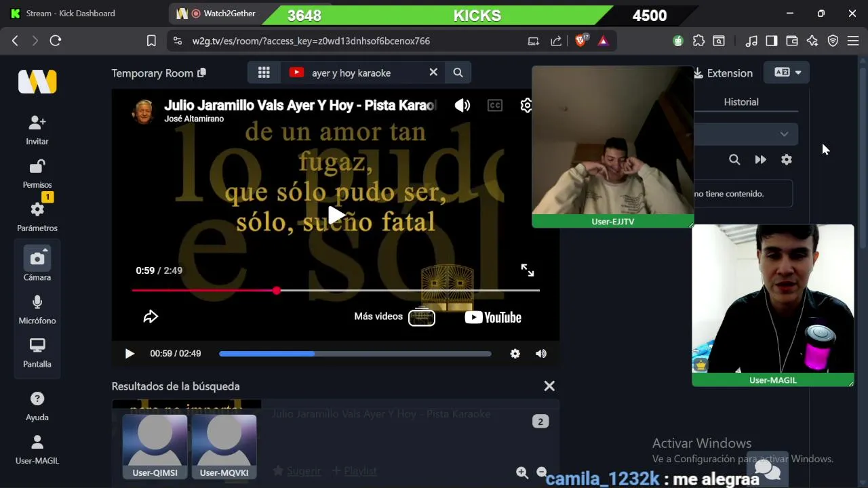This screenshot has height=488, width=868.
Task: Open Brave VPN shield icon
Action: pyautogui.click(x=833, y=41)
